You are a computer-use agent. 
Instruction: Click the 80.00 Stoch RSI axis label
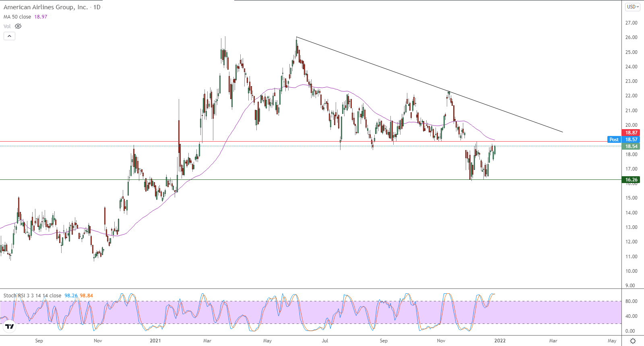pos(631,301)
